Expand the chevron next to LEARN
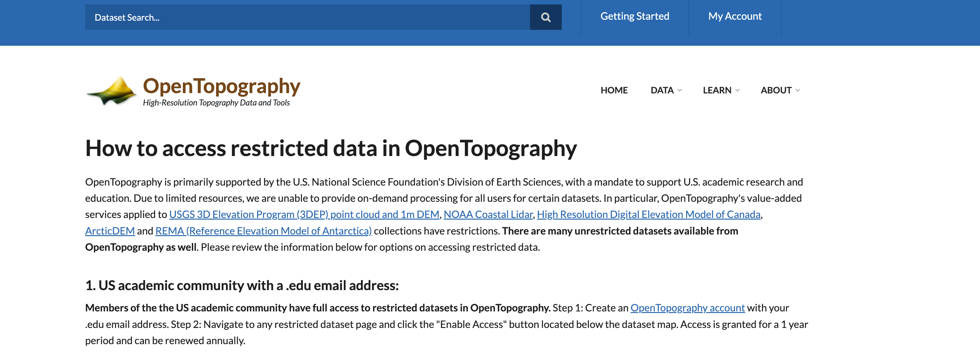This screenshot has width=980, height=361. click(737, 90)
